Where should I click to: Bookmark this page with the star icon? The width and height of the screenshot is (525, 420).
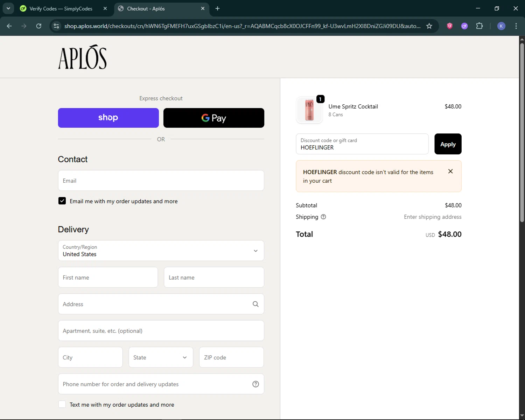pyautogui.click(x=429, y=26)
